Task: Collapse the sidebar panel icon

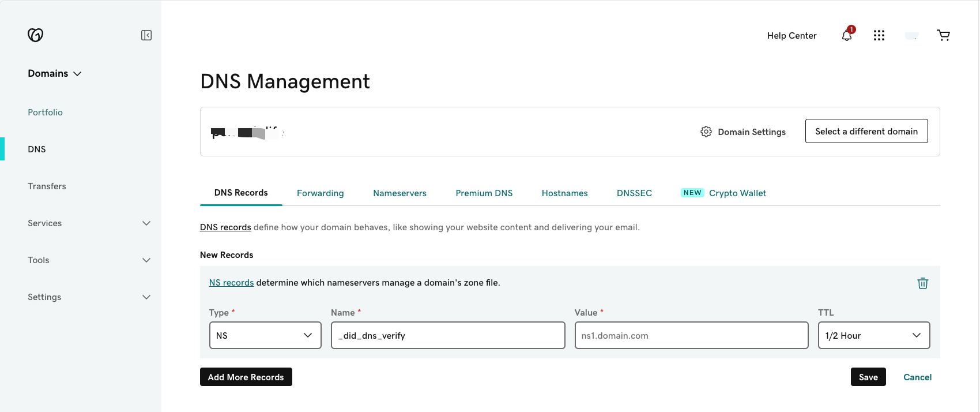Action: click(x=146, y=35)
